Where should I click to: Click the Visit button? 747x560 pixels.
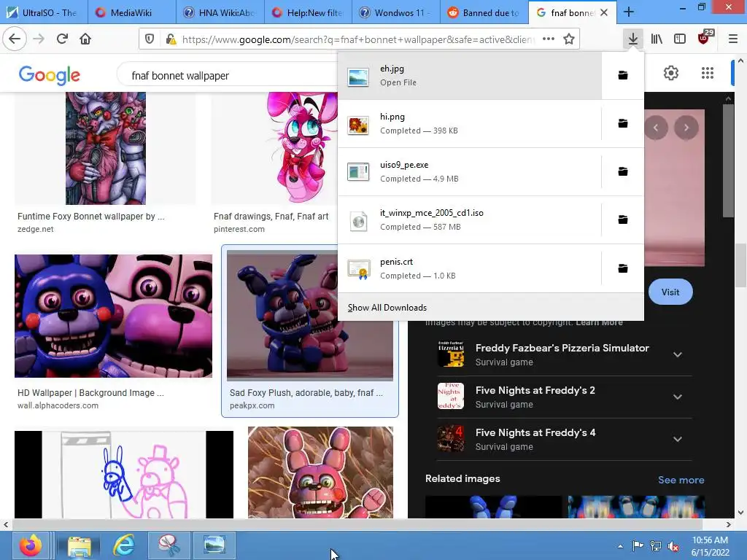point(670,292)
